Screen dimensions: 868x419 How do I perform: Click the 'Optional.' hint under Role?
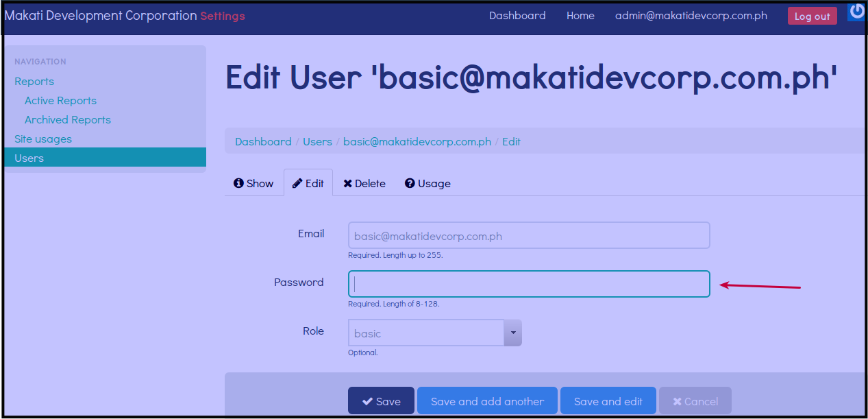363,352
